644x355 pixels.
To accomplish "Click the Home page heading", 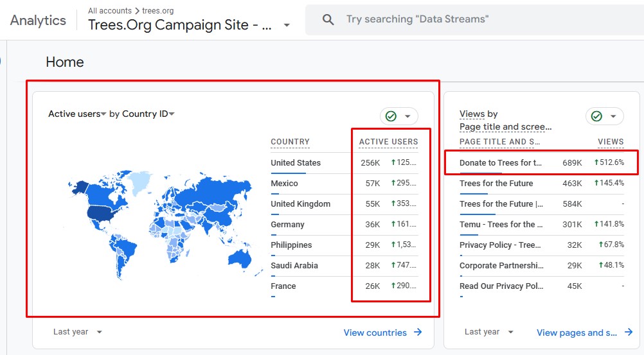I will pos(65,62).
